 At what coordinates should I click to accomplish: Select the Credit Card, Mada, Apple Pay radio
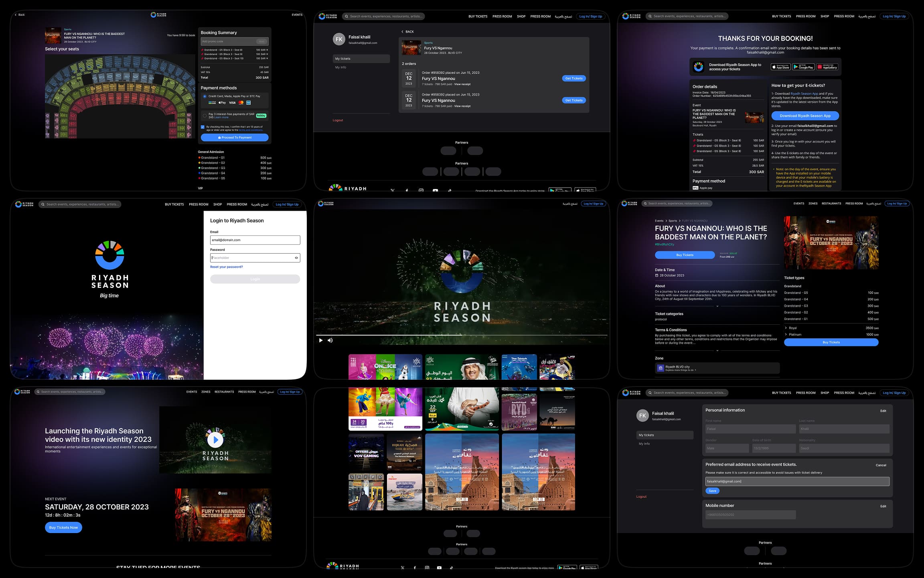click(x=205, y=96)
